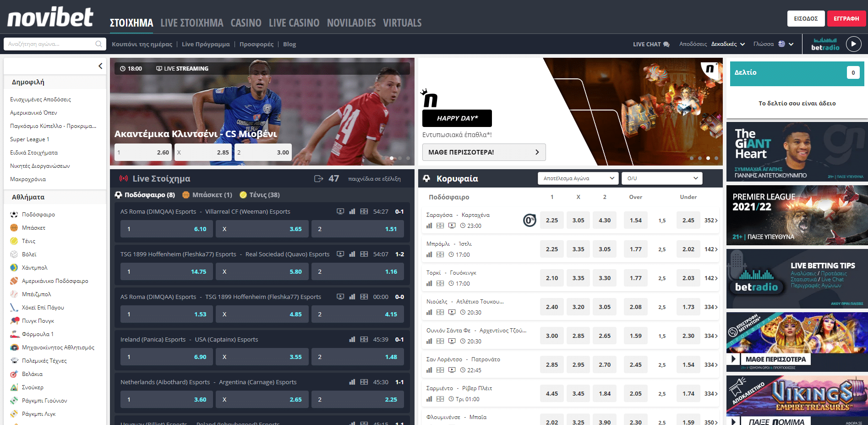This screenshot has height=425, width=868.
Task: Select the Formula 1 car icon in sidebar
Action: (14, 334)
